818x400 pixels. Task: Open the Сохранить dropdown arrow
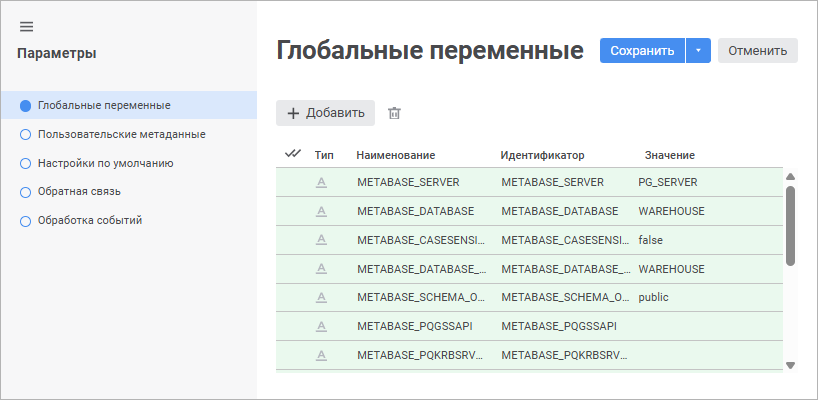(699, 51)
